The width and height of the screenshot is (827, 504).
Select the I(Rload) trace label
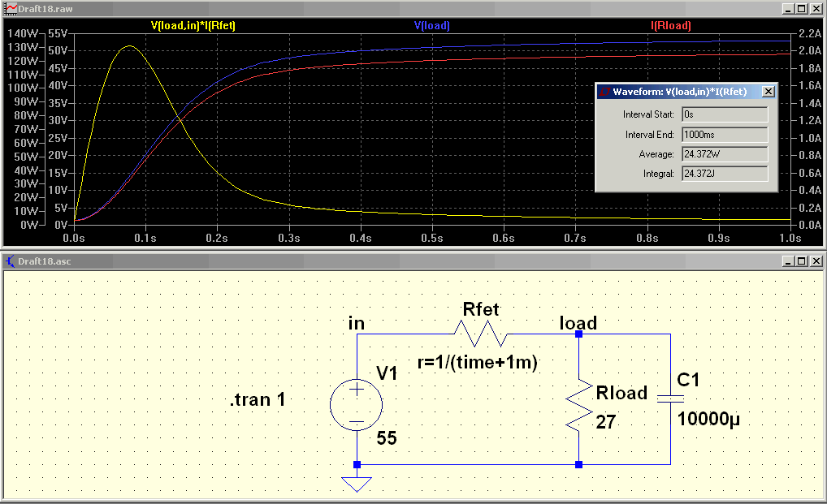pos(671,25)
